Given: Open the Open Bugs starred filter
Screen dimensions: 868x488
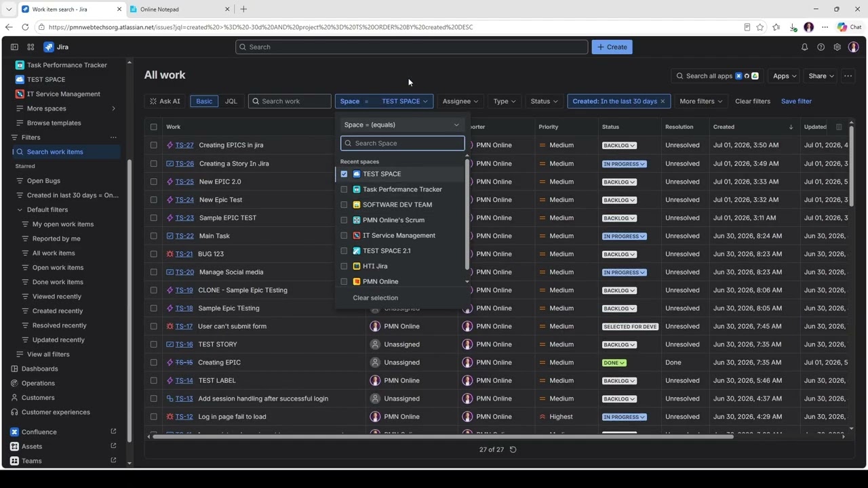Looking at the screenshot, I should [x=43, y=181].
